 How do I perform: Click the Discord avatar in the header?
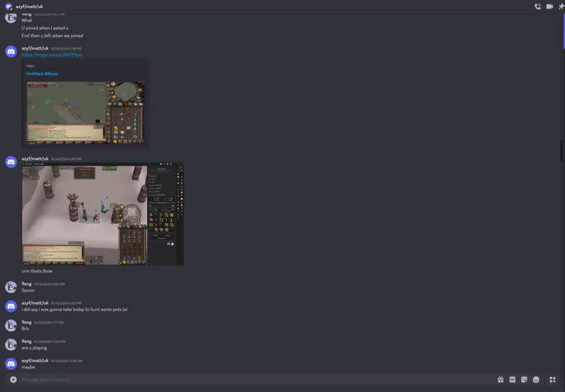click(x=8, y=6)
